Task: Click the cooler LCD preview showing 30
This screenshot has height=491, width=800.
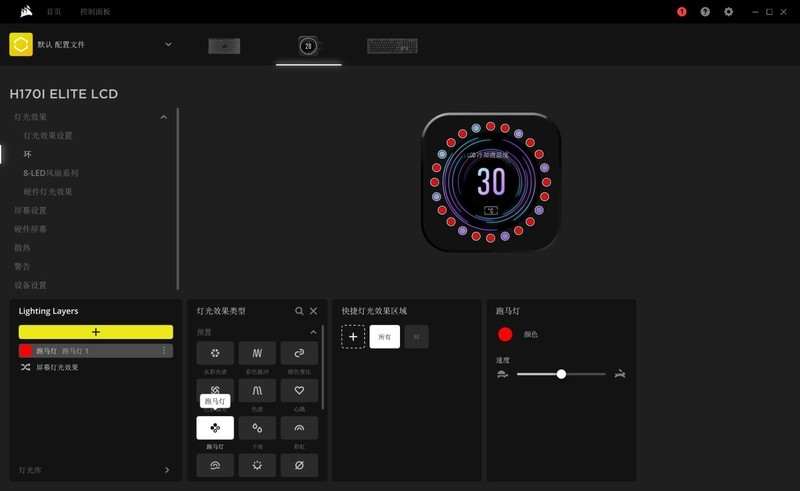Action: (491, 182)
